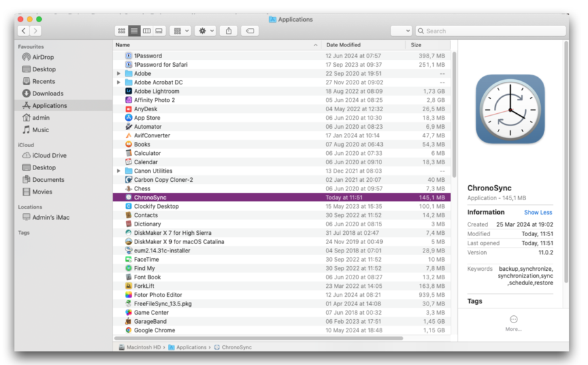The width and height of the screenshot is (588, 365).
Task: Select the Automator app icon
Action: click(129, 126)
